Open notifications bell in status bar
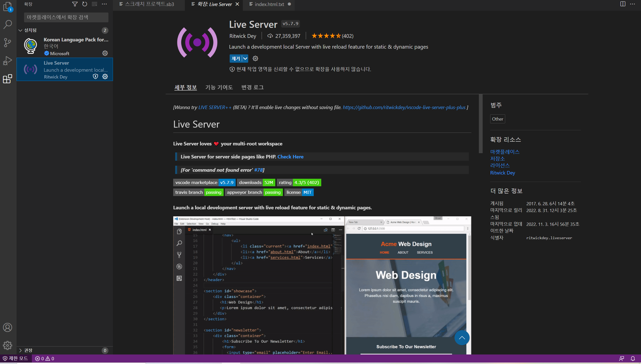Image resolution: width=641 pixels, height=364 pixels. (633, 358)
